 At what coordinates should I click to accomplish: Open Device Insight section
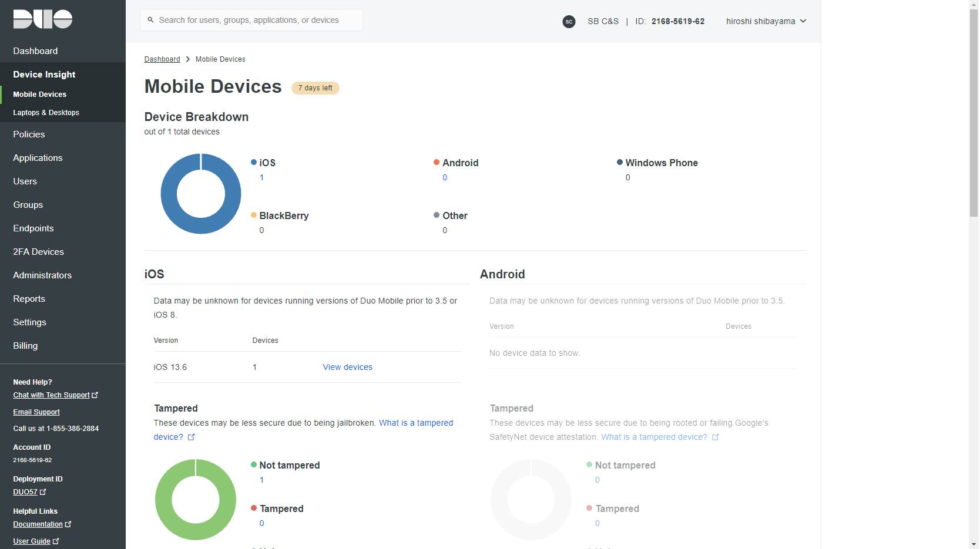point(44,75)
